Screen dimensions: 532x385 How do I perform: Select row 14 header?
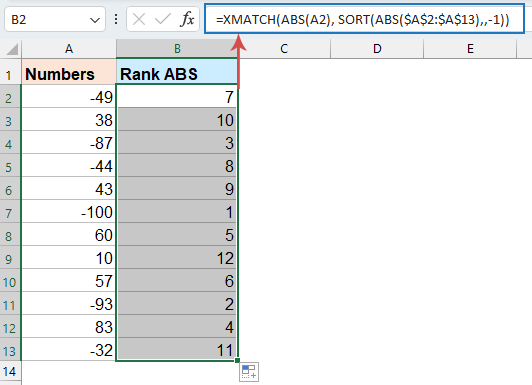(10, 372)
